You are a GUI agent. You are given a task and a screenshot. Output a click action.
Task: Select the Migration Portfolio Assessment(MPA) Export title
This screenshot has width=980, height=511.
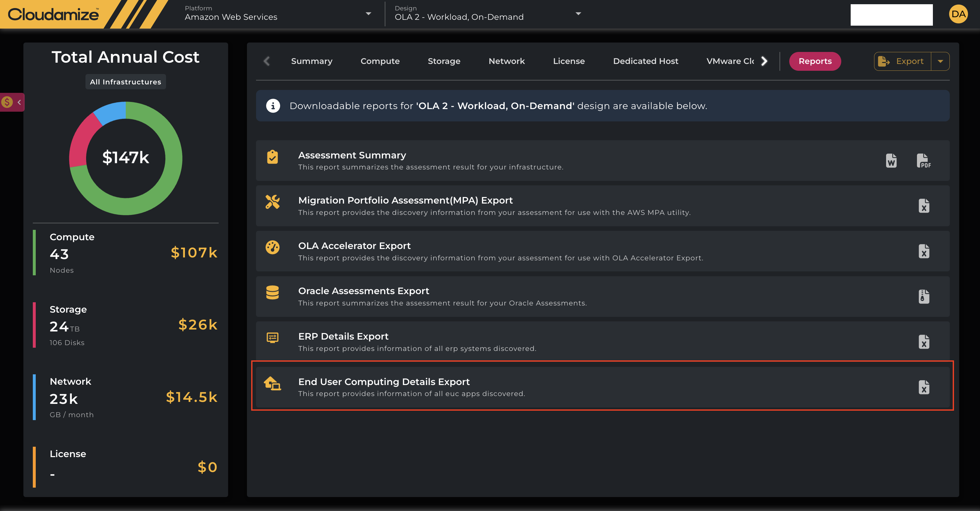point(405,200)
